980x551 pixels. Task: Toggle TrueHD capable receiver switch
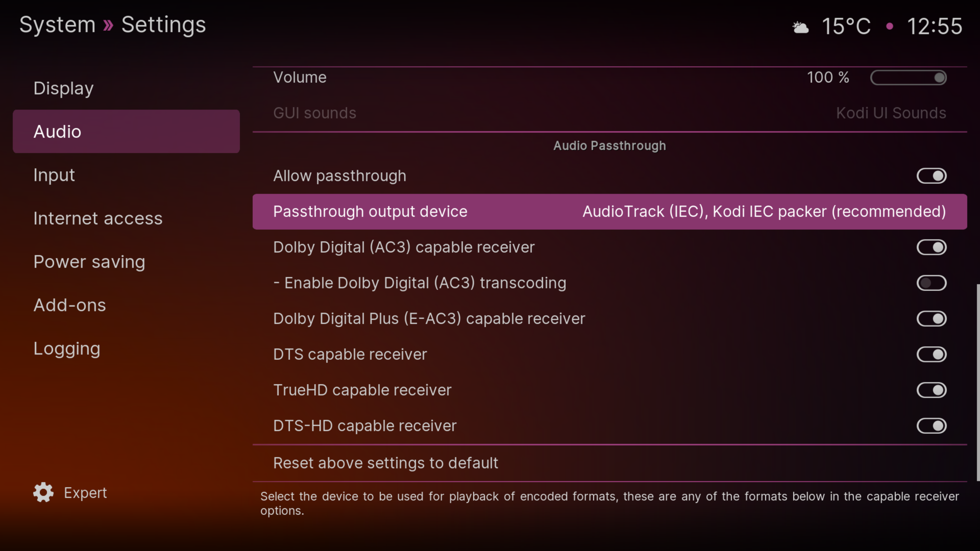coord(931,390)
